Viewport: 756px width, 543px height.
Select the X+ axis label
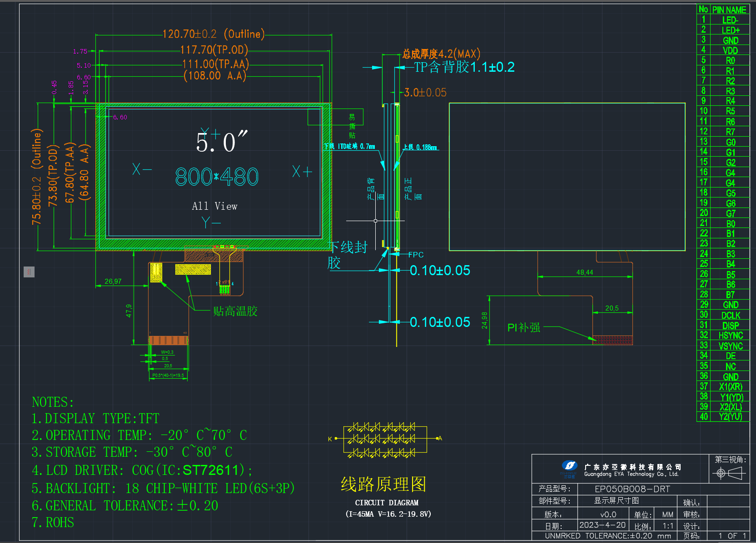click(302, 172)
